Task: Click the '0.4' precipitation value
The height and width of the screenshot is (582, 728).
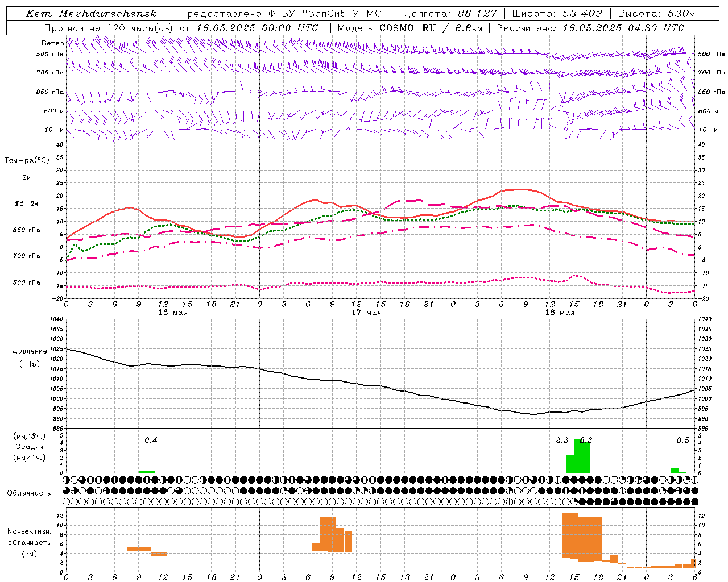Action: tap(151, 440)
